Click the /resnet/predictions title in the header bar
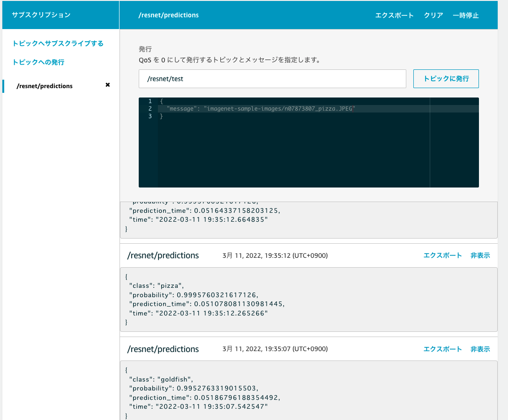The height and width of the screenshot is (420, 508). [x=168, y=15]
